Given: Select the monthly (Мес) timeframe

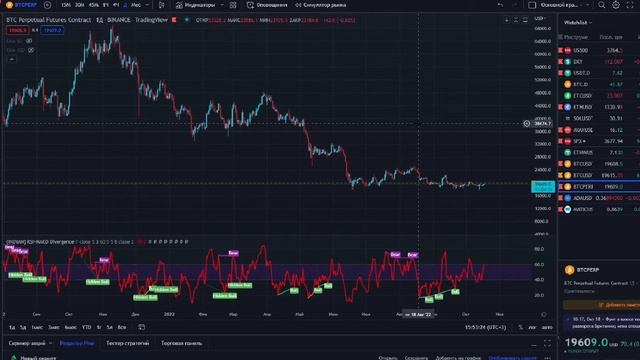Looking at the screenshot, I should click(x=136, y=5).
